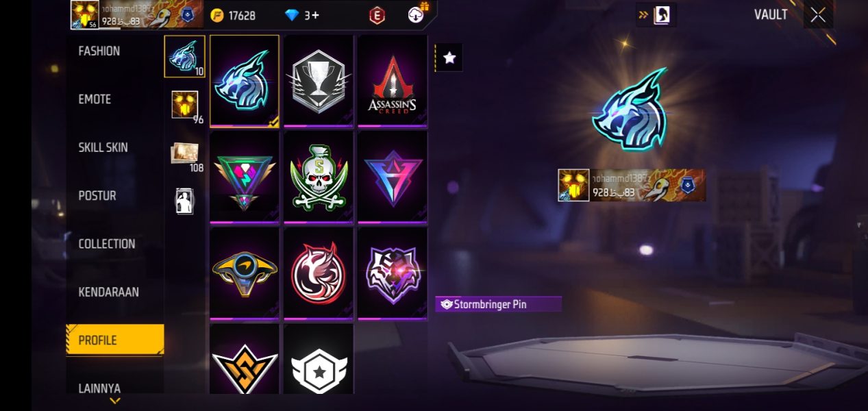This screenshot has width=868, height=411.
Task: Open the avatar category with 96 items
Action: pyautogui.click(x=185, y=106)
